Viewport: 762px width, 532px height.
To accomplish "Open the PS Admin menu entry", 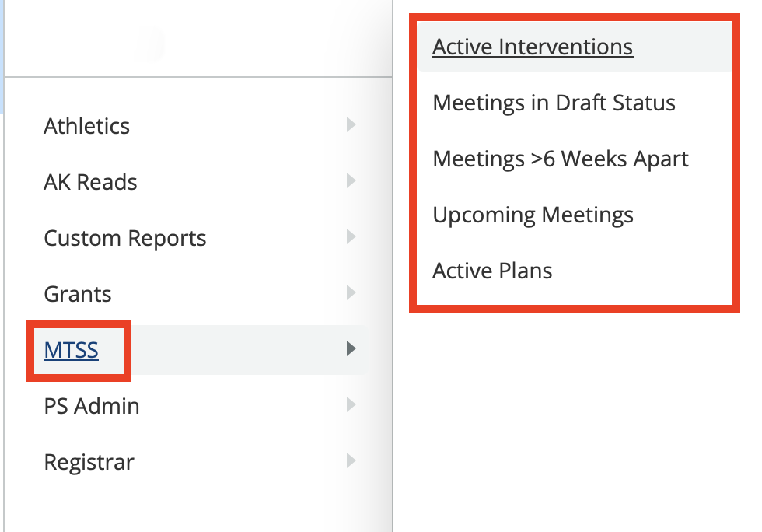I will coord(91,405).
